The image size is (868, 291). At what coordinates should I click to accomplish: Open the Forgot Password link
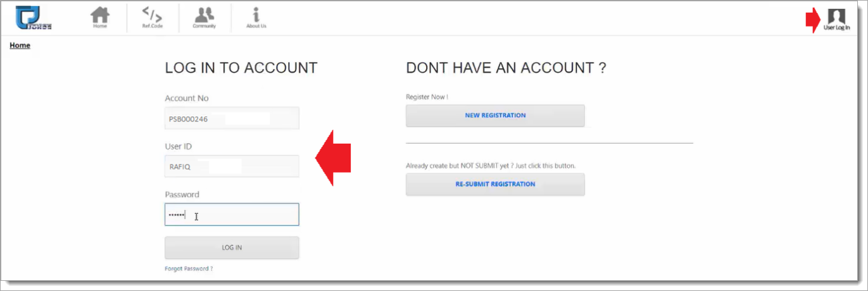click(189, 269)
